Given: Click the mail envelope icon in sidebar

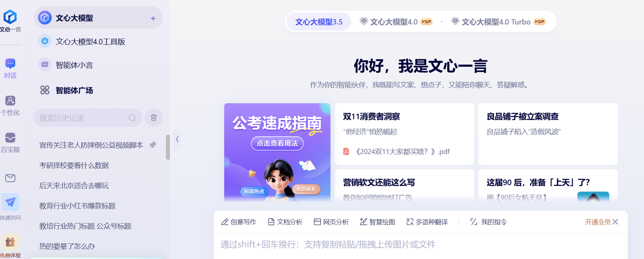Looking at the screenshot, I should 10,178.
